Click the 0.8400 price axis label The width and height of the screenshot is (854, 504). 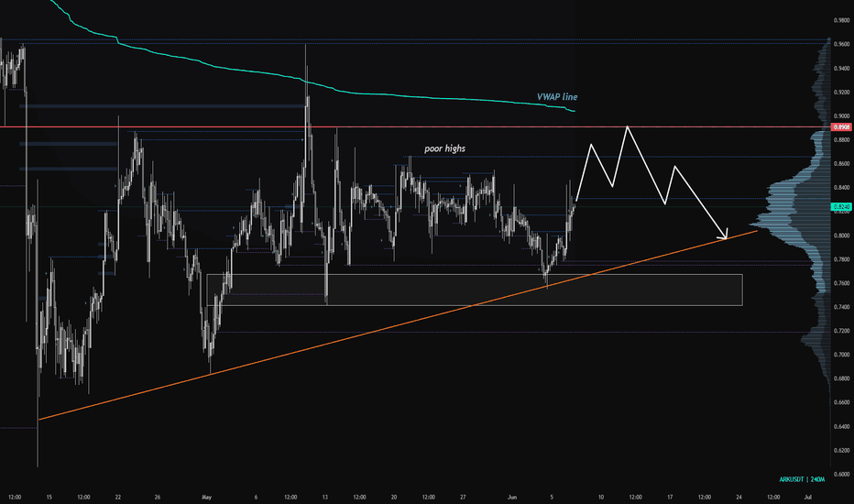coord(841,188)
